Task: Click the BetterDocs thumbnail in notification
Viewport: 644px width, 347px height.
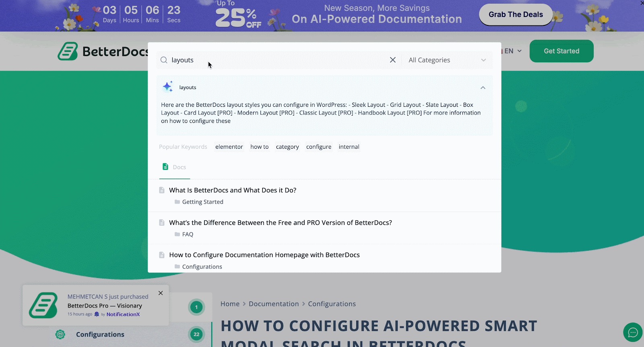Action: coord(43,305)
